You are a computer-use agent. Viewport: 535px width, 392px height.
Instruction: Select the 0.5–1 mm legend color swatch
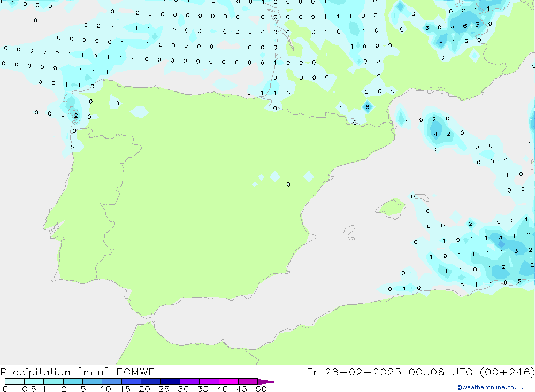click(x=34, y=381)
